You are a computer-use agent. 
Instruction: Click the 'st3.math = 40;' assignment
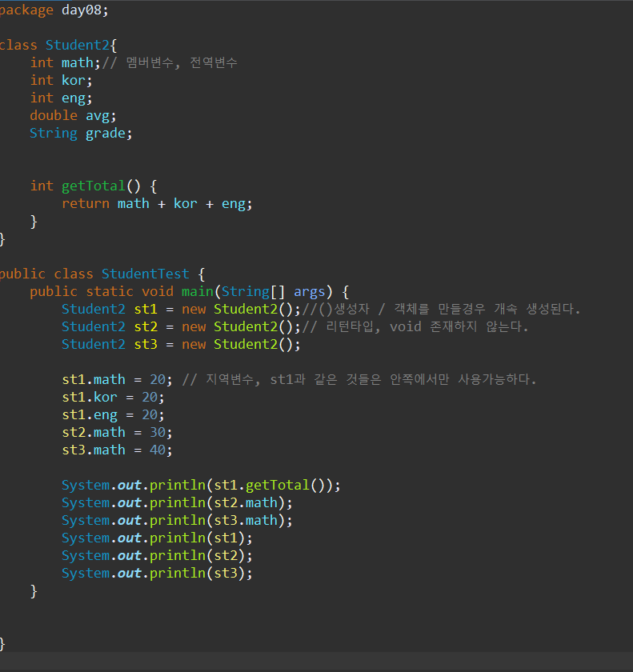click(x=117, y=450)
